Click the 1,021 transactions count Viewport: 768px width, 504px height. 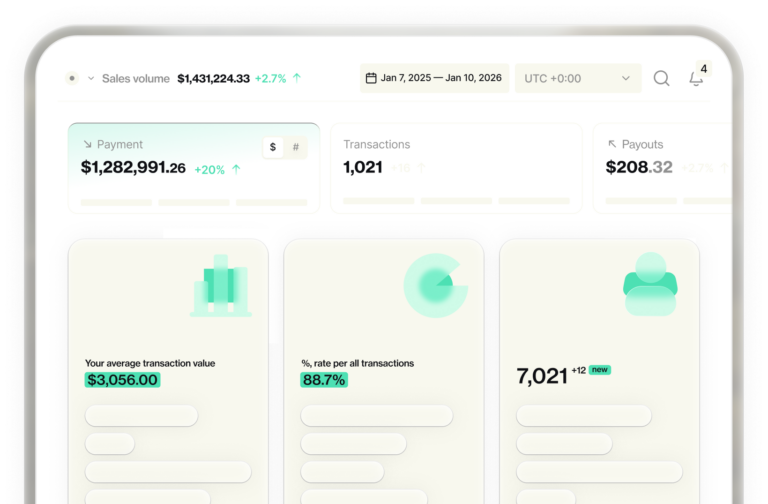click(363, 168)
